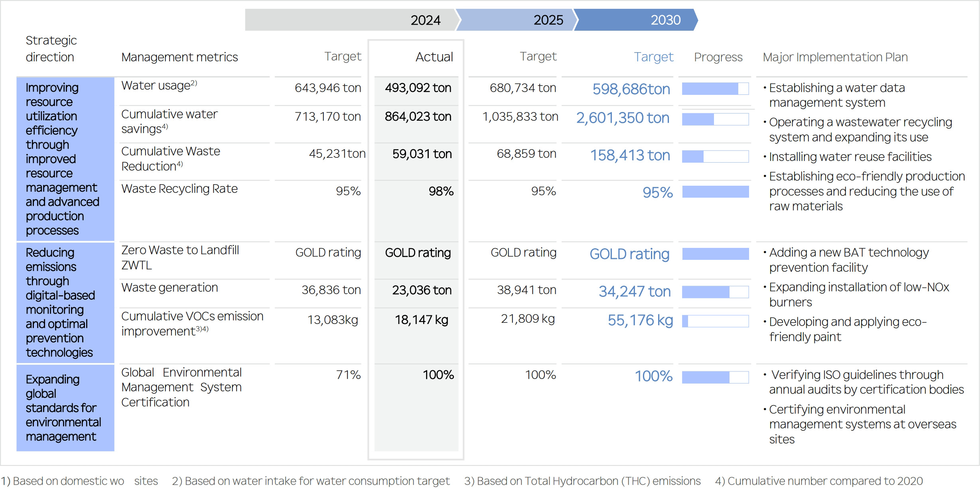Click the Management metrics column header
This screenshot has height=489, width=980.
(179, 57)
